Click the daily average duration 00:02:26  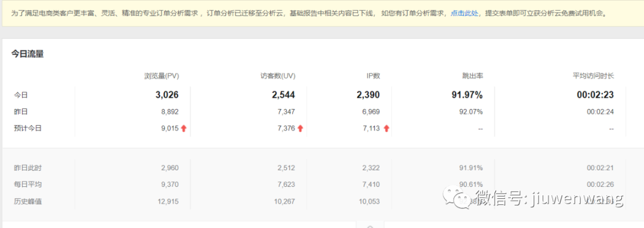(600, 185)
